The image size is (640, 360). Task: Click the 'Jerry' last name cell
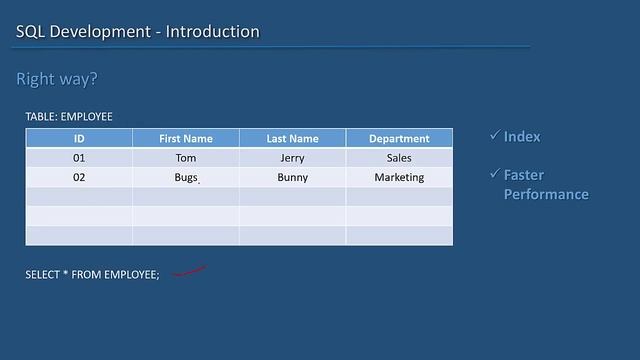click(x=293, y=158)
